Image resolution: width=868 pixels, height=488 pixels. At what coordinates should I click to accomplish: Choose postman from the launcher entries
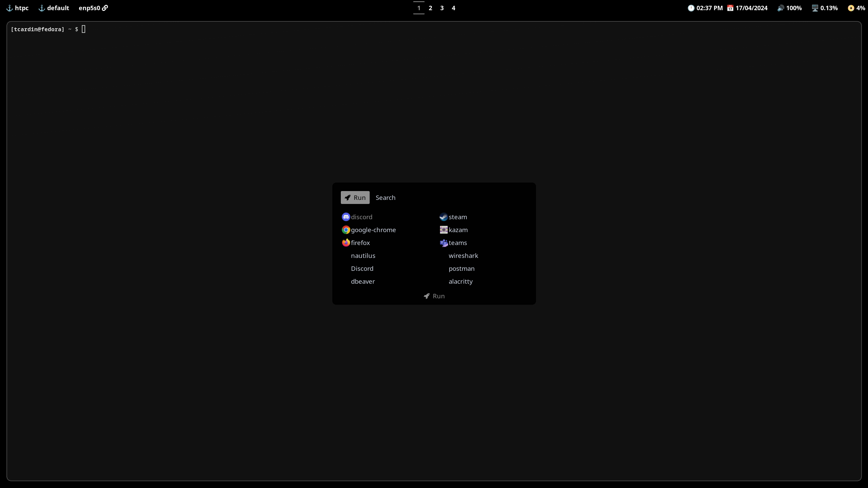pyautogui.click(x=461, y=268)
